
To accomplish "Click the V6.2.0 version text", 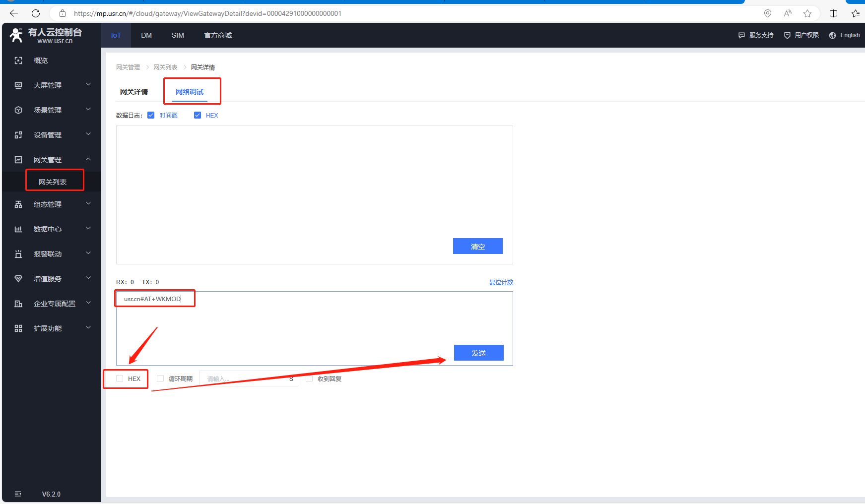I will point(51,494).
